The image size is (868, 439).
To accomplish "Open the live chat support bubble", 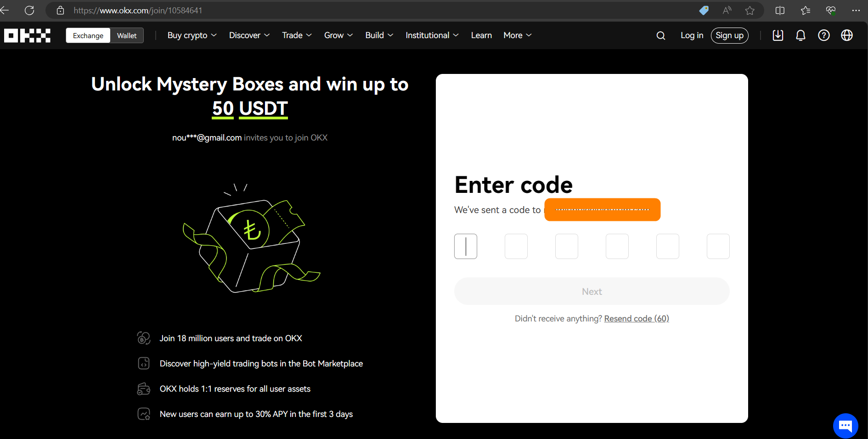I will (x=845, y=426).
